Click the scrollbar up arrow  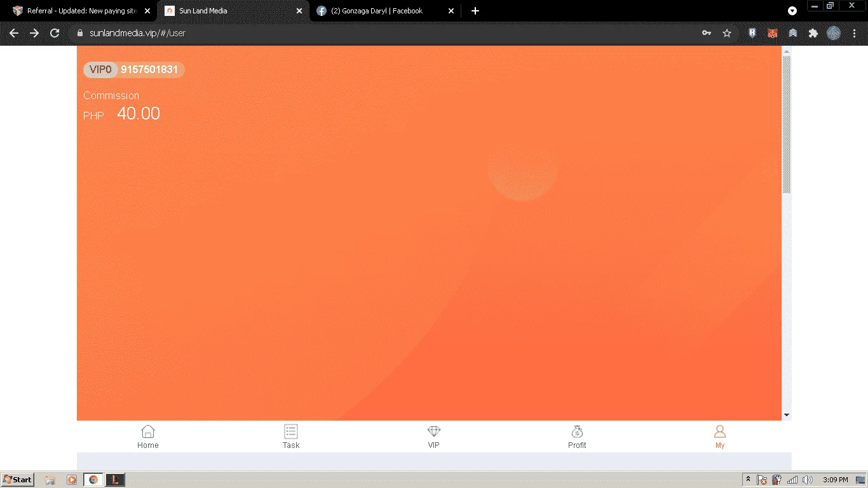[x=787, y=50]
